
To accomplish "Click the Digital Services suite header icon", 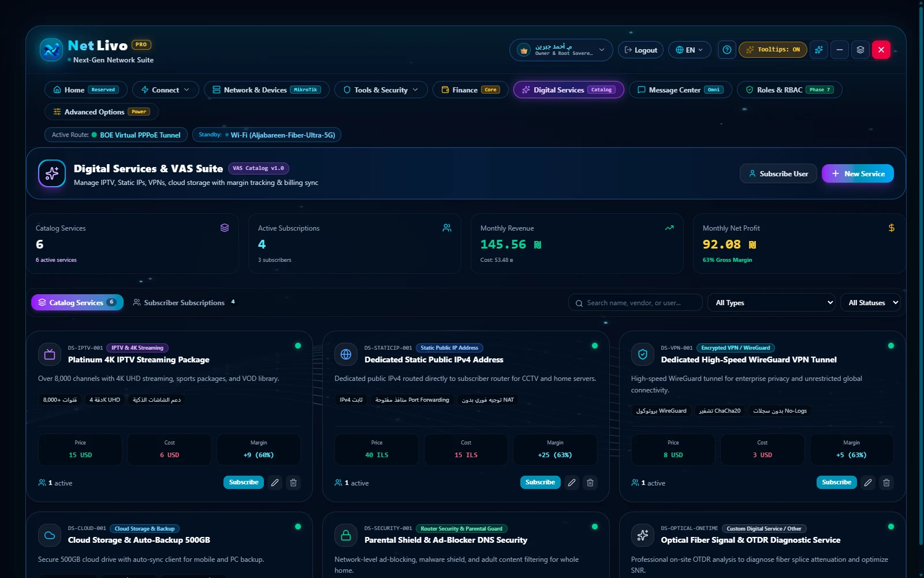I will pyautogui.click(x=52, y=173).
